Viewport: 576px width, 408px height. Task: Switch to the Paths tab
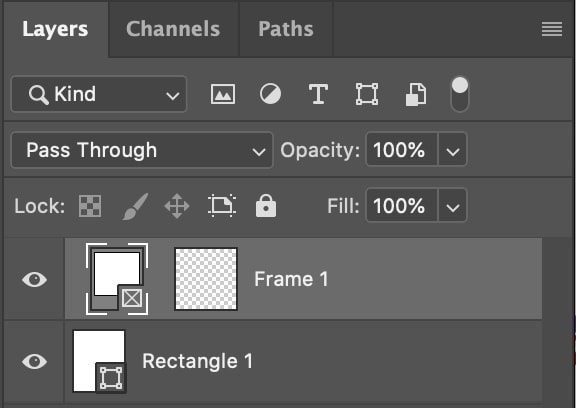click(x=286, y=29)
